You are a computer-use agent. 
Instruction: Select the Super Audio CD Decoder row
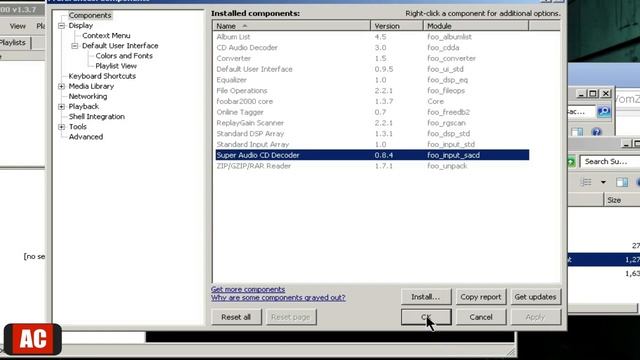372,155
